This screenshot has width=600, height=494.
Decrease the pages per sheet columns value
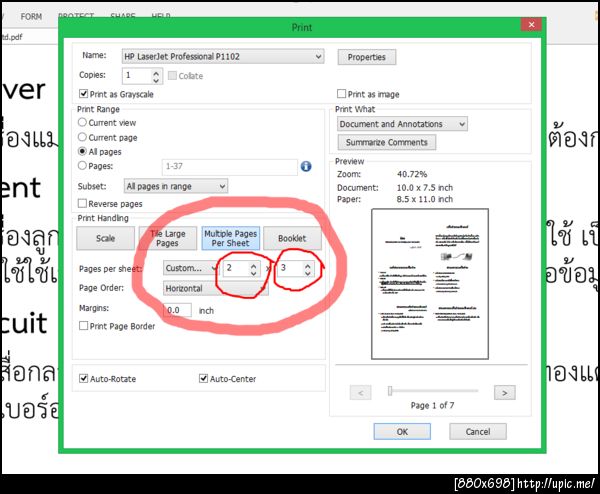click(253, 273)
